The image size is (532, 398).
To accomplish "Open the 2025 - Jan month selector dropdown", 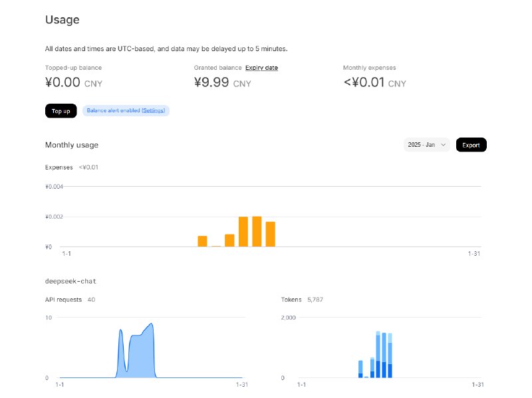I will click(424, 144).
